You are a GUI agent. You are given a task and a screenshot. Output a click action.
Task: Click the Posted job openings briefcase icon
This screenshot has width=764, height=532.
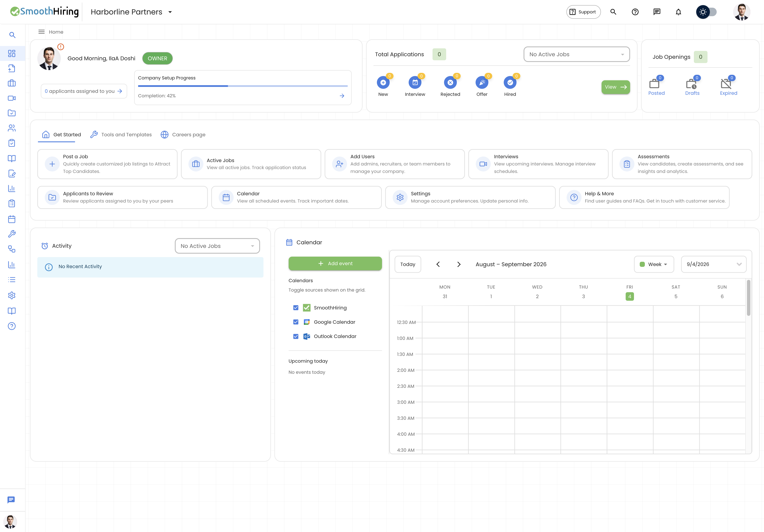click(654, 83)
